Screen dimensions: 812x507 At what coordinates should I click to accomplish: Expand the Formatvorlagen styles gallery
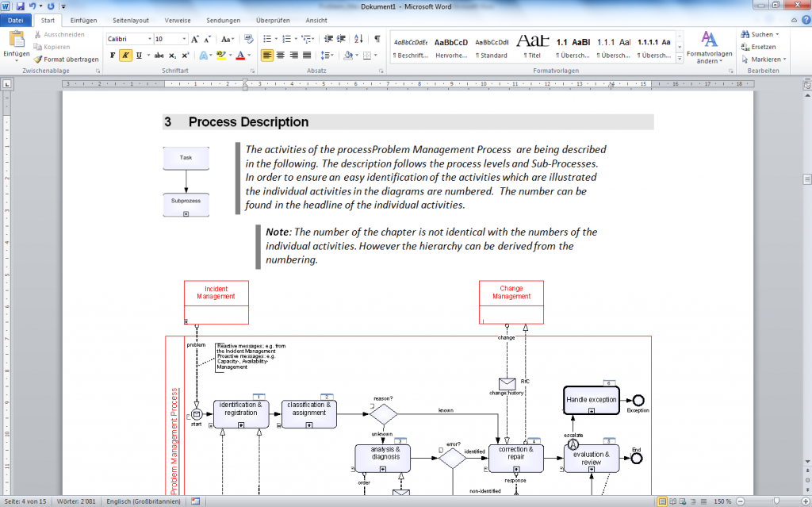[x=680, y=59]
